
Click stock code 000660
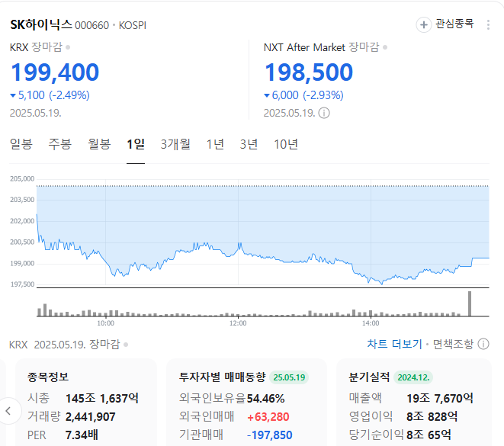tap(92, 25)
